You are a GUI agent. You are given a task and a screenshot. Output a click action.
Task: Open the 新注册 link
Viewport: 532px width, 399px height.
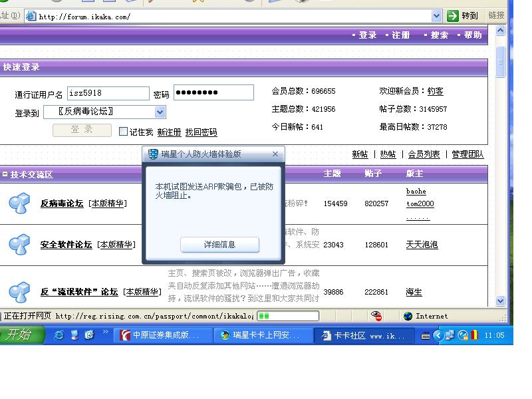coord(169,132)
